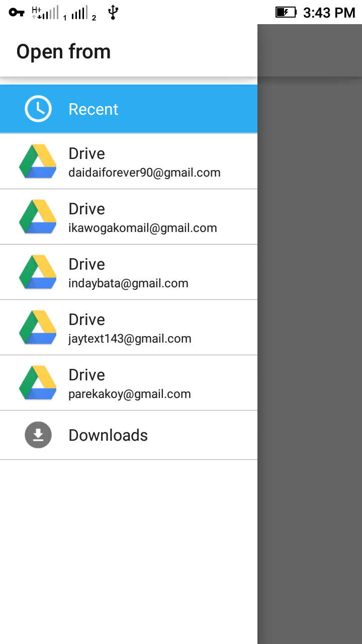The image size is (362, 644).
Task: Tap the USB connection status icon
Action: point(113,13)
